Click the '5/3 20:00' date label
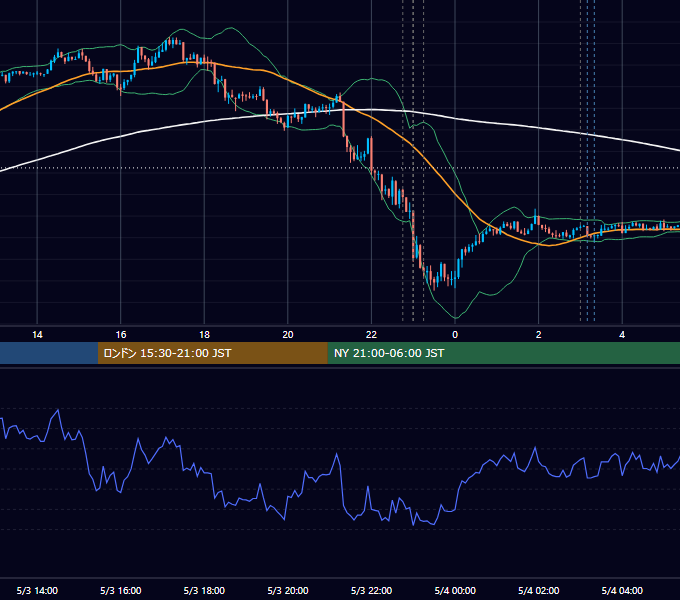680x600 pixels. tap(288, 590)
